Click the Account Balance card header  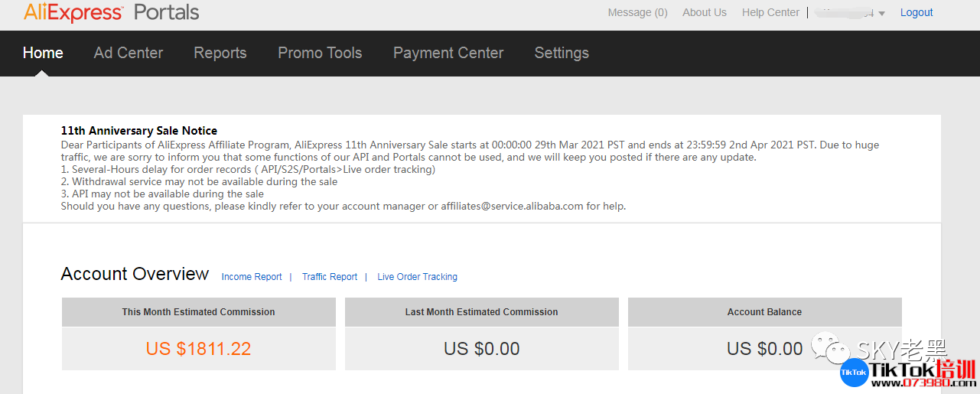point(764,312)
